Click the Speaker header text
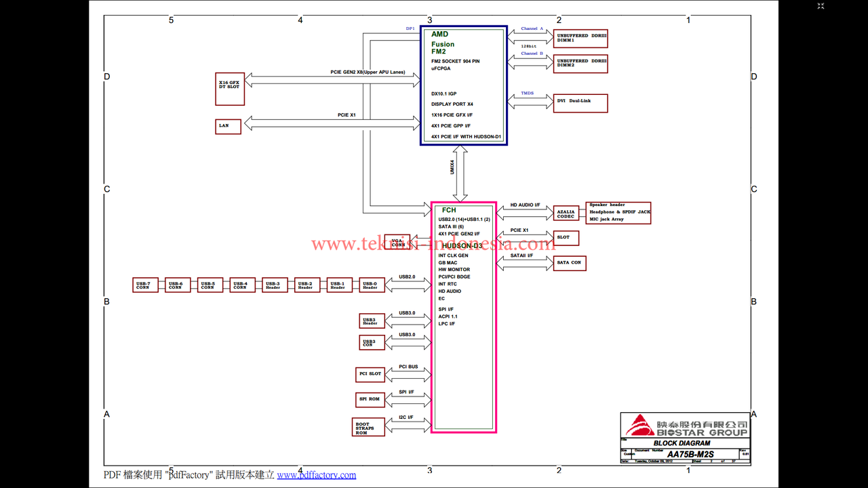The image size is (868, 488). tap(607, 205)
